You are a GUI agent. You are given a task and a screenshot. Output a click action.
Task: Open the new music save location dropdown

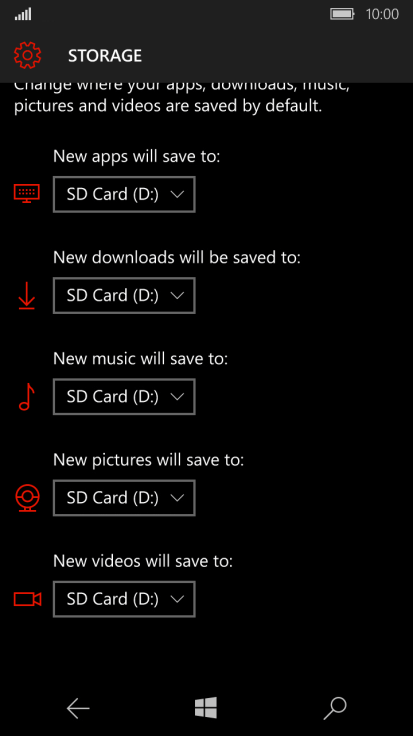click(x=124, y=397)
